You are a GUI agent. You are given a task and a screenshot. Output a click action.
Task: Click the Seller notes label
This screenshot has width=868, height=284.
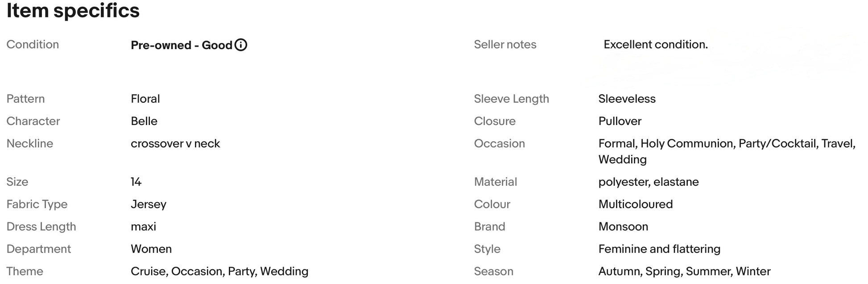pyautogui.click(x=504, y=45)
